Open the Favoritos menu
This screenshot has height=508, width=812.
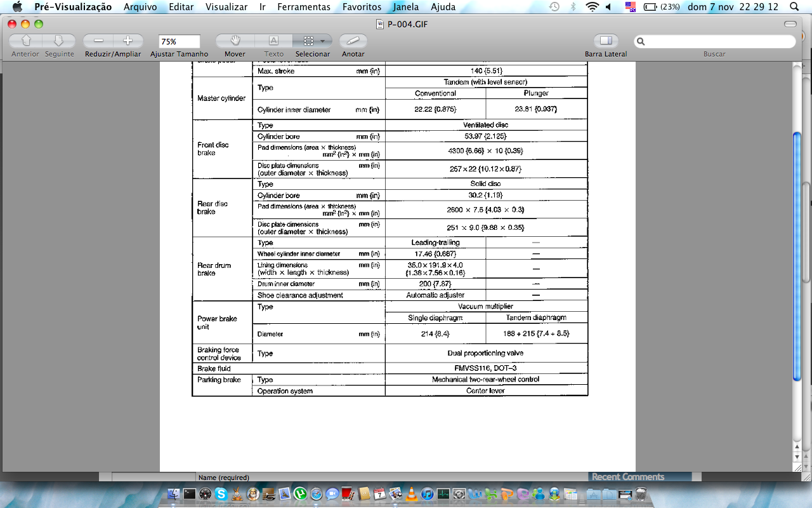coord(362,7)
